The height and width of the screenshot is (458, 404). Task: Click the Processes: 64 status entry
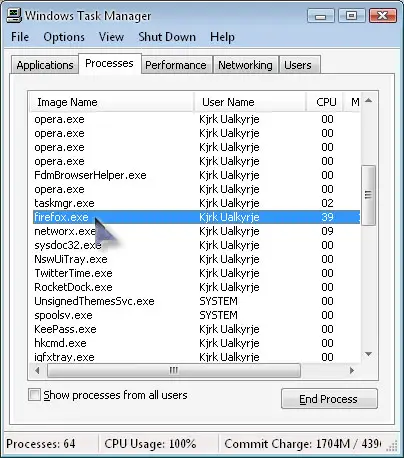[x=41, y=444]
